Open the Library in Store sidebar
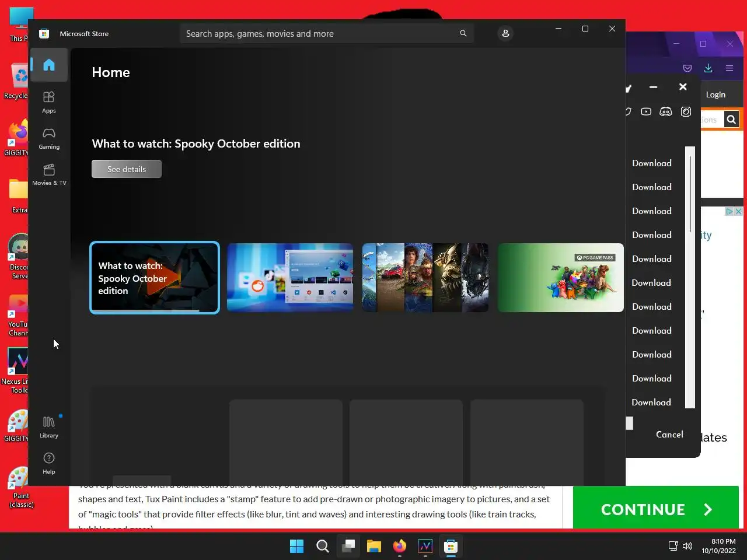The height and width of the screenshot is (560, 747). (49, 427)
